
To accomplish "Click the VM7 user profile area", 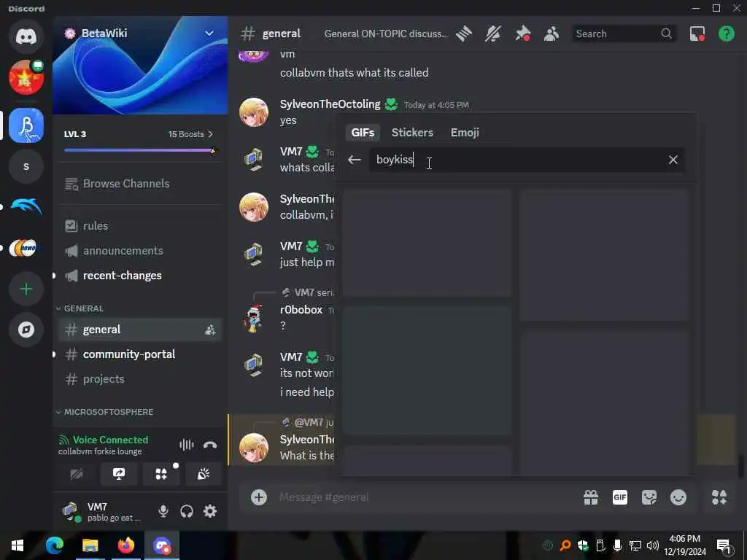I will [102, 511].
